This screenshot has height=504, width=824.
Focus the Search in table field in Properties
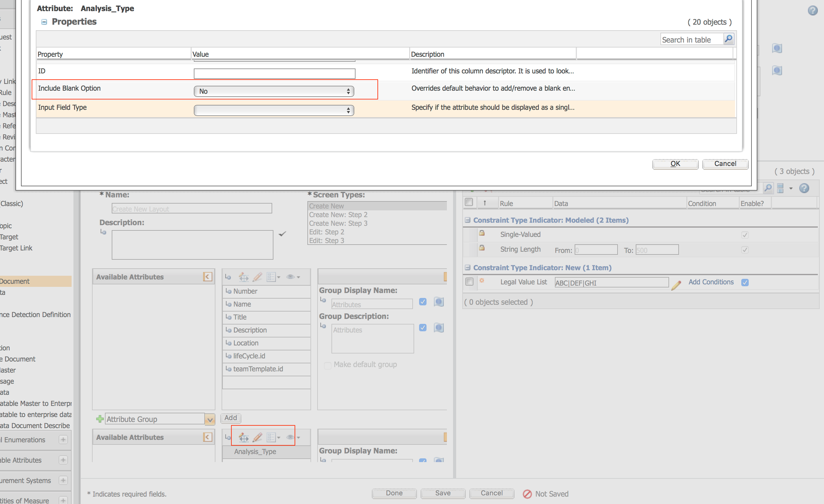692,39
